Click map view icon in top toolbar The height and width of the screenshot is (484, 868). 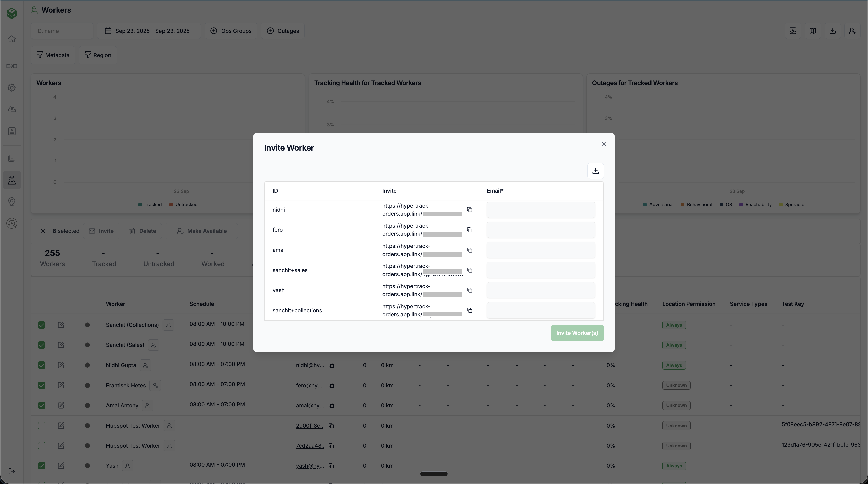click(x=813, y=31)
